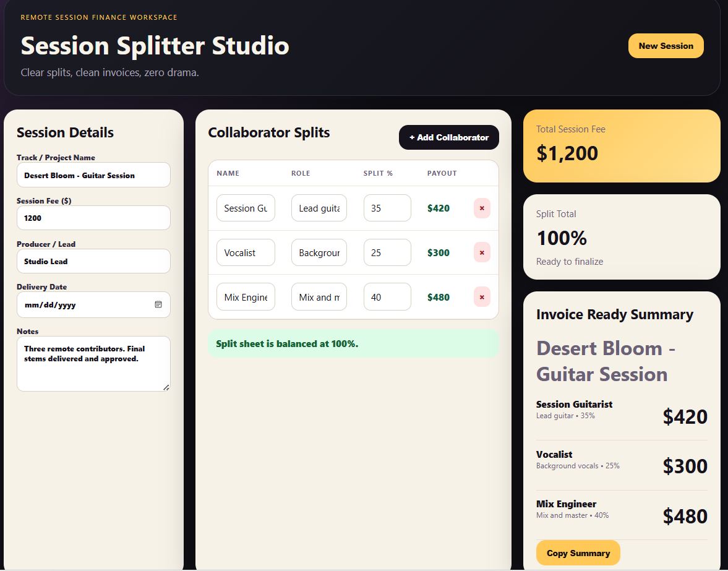The image size is (728, 571).
Task: Edit the Lead guitar role field
Action: click(x=319, y=208)
